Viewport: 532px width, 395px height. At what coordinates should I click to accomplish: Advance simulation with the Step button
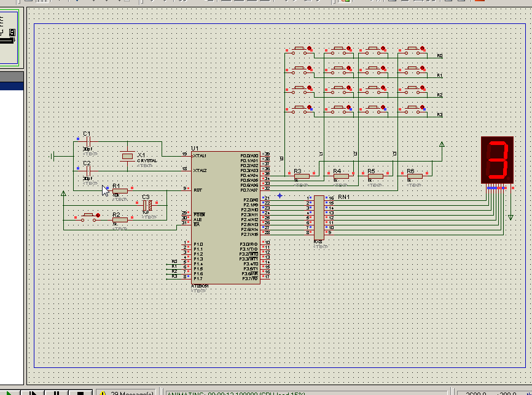33,393
